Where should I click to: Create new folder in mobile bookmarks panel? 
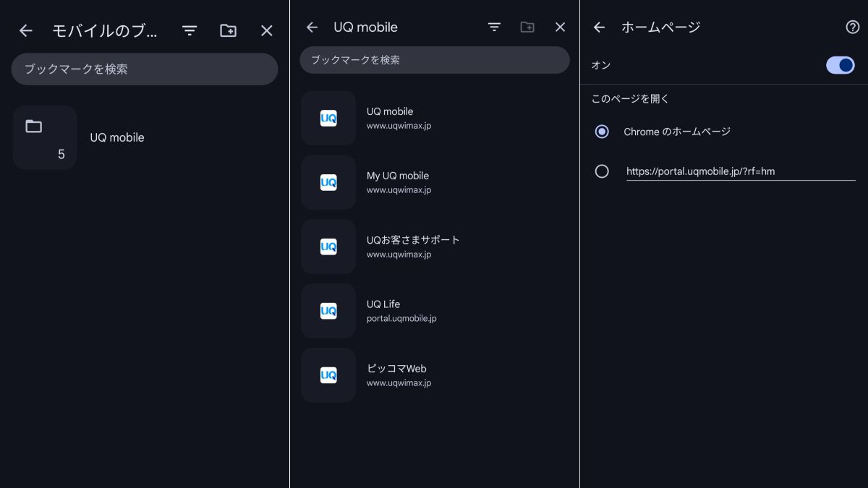coord(228,30)
